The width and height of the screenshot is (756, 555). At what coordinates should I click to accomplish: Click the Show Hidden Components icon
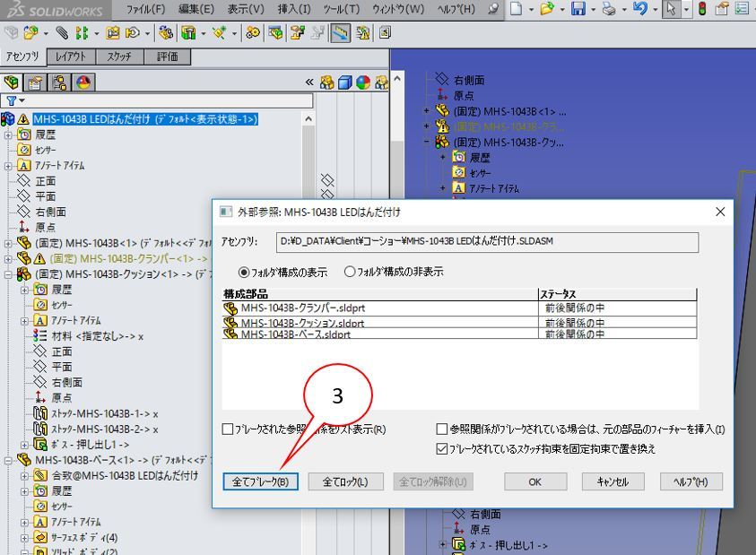coord(166,33)
